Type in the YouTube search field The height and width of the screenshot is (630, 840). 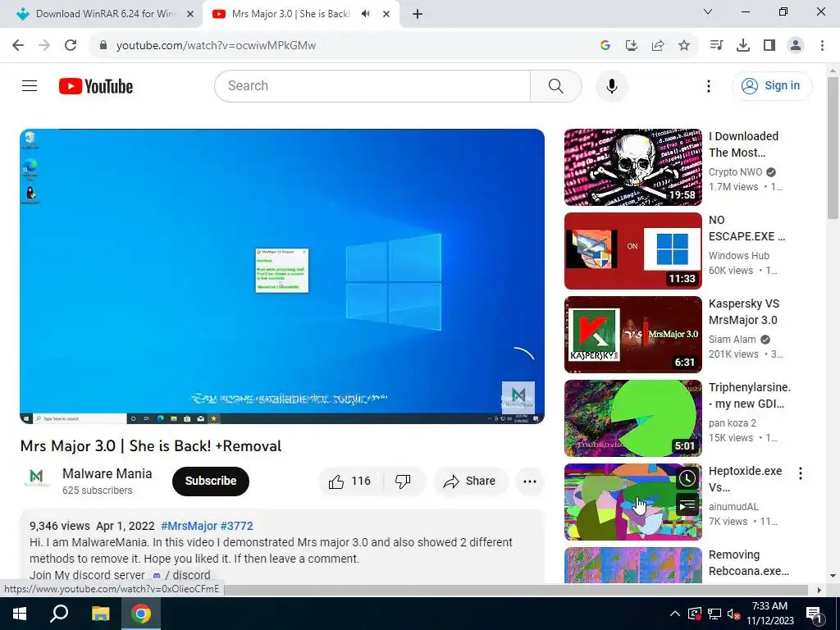372,85
